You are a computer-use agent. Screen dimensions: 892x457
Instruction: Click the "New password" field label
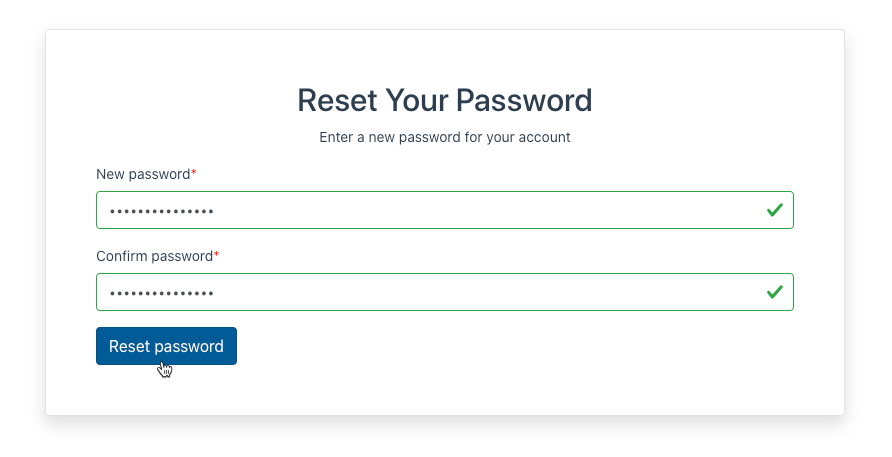point(143,174)
